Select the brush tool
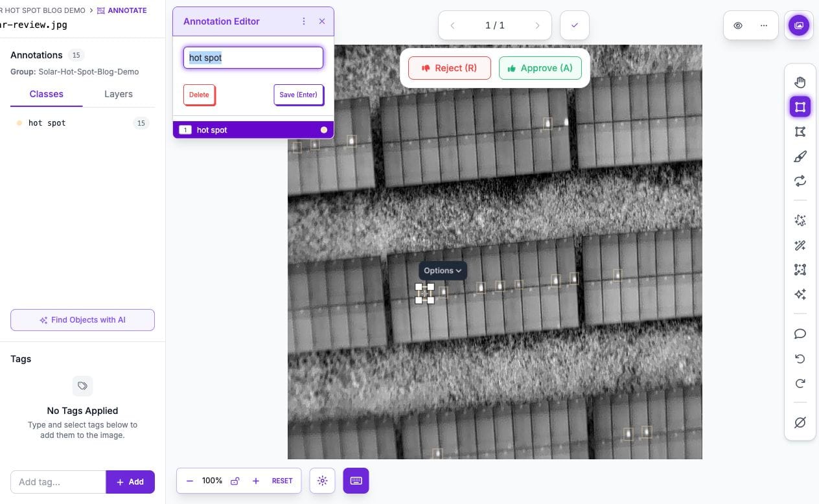The image size is (819, 504). coord(800,156)
